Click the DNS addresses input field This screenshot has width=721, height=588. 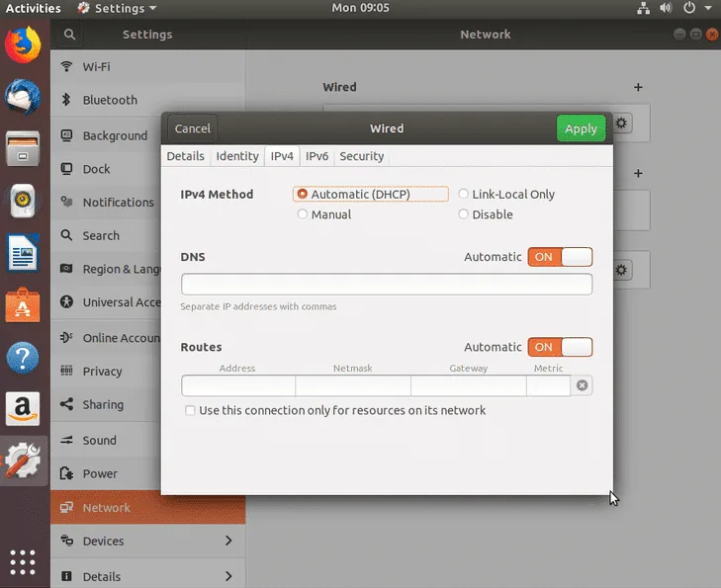387,285
